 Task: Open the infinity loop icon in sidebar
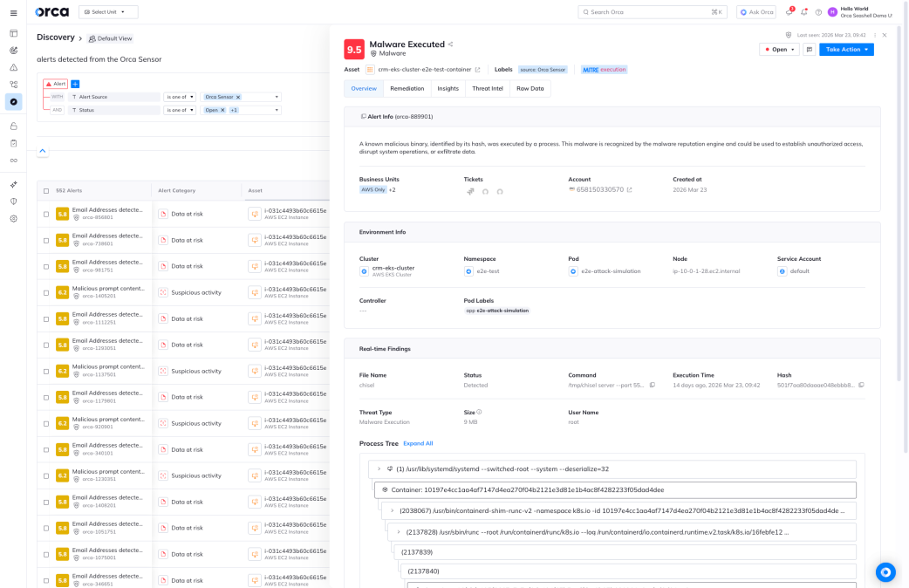click(13, 161)
